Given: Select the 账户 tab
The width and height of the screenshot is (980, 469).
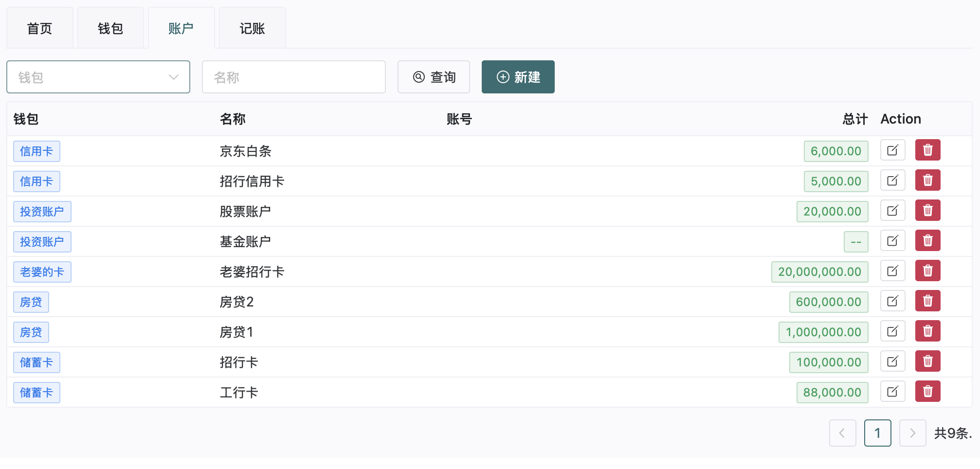Looking at the screenshot, I should (x=181, y=28).
